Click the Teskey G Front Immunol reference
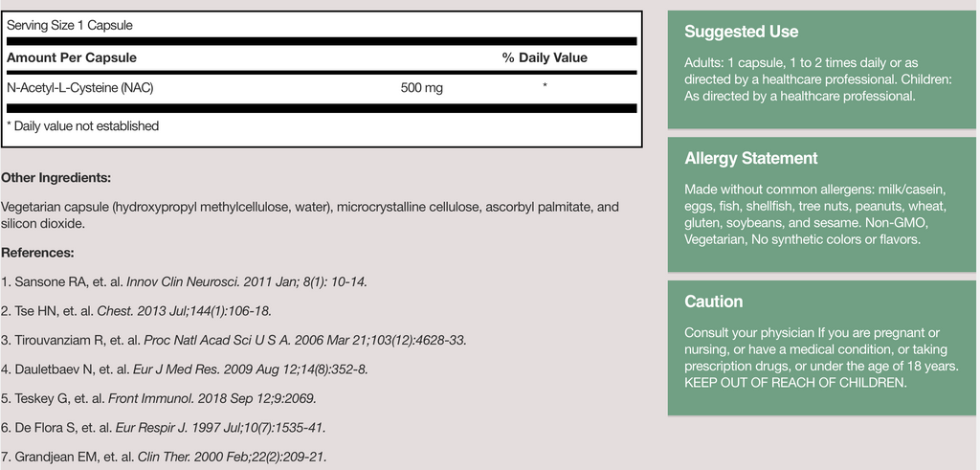Image resolution: width=980 pixels, height=470 pixels. point(159,398)
